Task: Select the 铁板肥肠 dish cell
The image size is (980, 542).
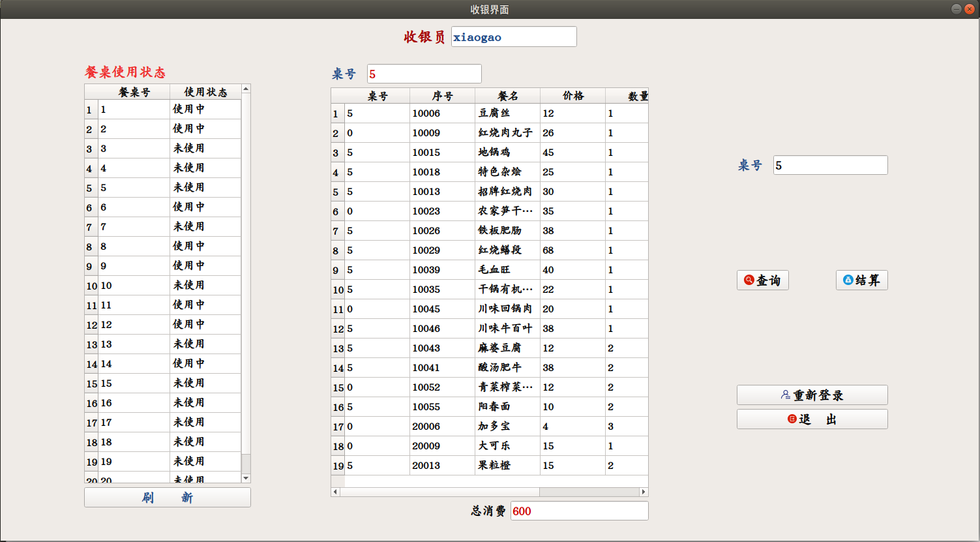Action: point(508,231)
